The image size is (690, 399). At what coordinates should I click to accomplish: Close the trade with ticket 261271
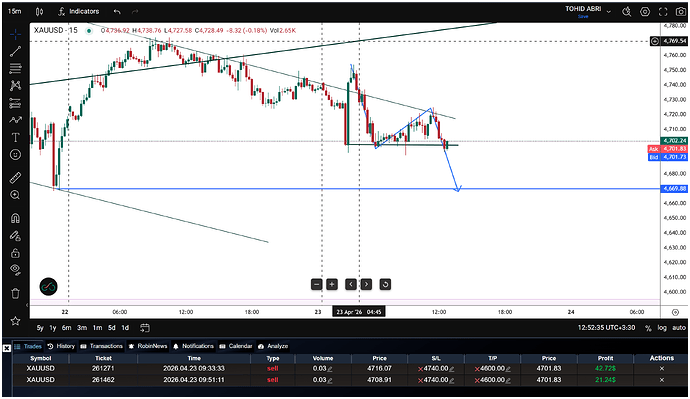click(x=661, y=369)
